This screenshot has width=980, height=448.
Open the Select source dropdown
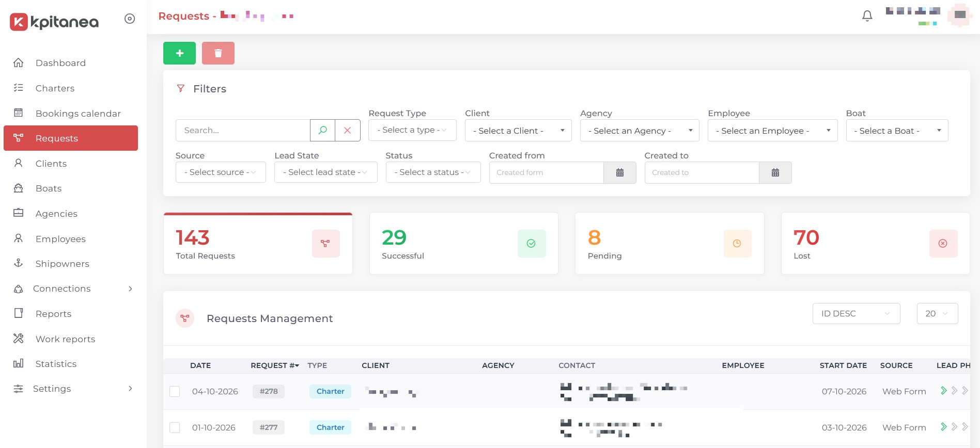tap(221, 172)
